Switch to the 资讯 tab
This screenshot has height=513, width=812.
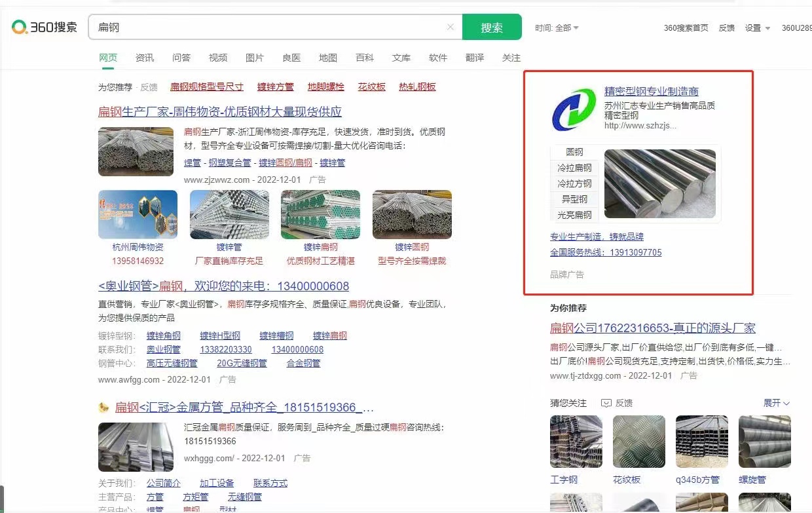click(145, 58)
